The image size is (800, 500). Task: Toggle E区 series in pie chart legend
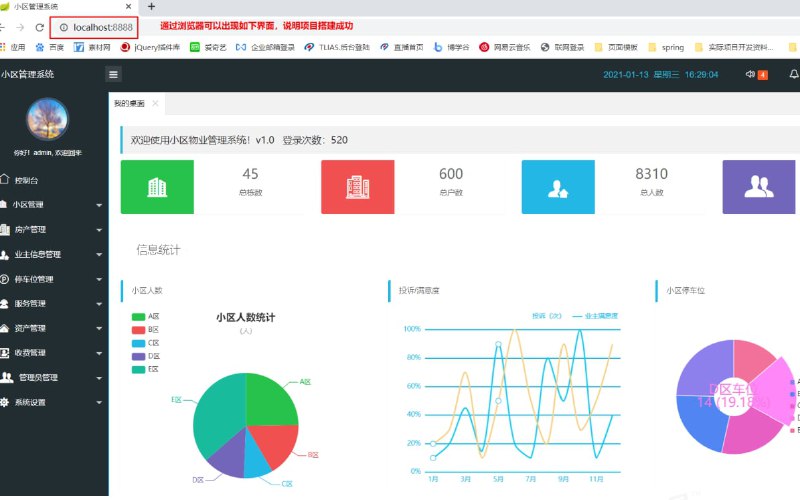(x=146, y=369)
